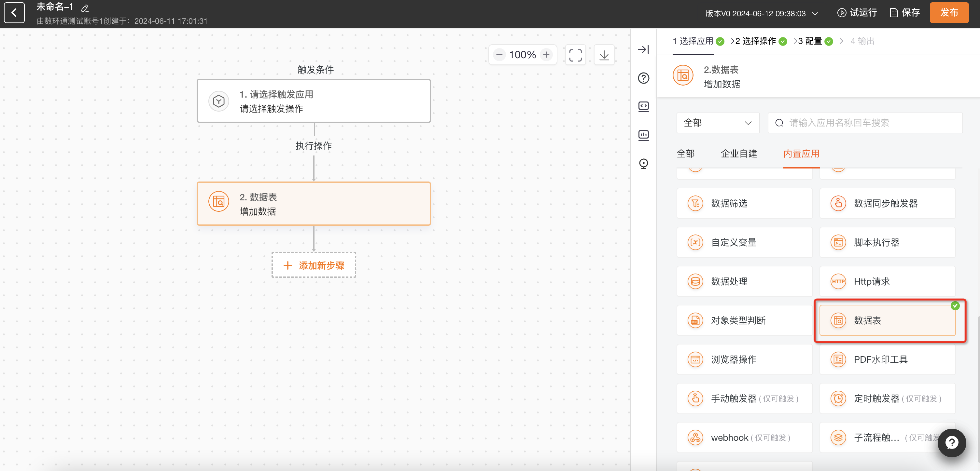Open the run logs monitor sidebar icon
The height and width of the screenshot is (471, 980).
click(x=643, y=135)
